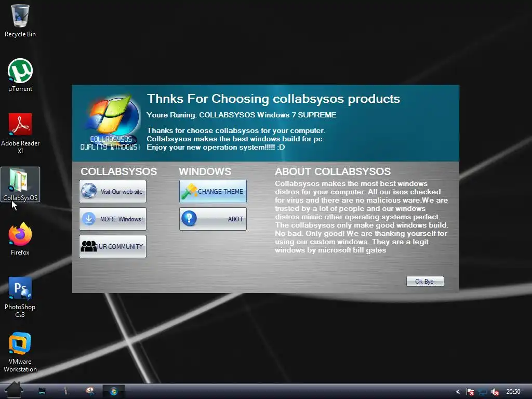Click the Thnks For Choosing collabsysos title
Screen dimensions: 532x399
pyautogui.click(x=273, y=99)
